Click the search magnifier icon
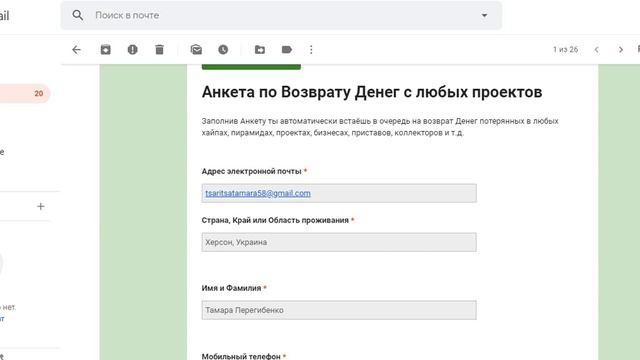This screenshot has height=360, width=640. pos(78,16)
